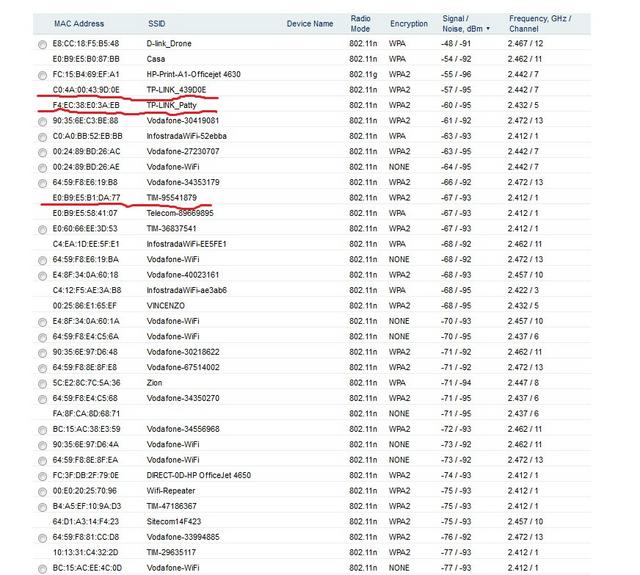The height and width of the screenshot is (575, 640).
Task: Click the -74 / -93 signal value
Action: (456, 475)
